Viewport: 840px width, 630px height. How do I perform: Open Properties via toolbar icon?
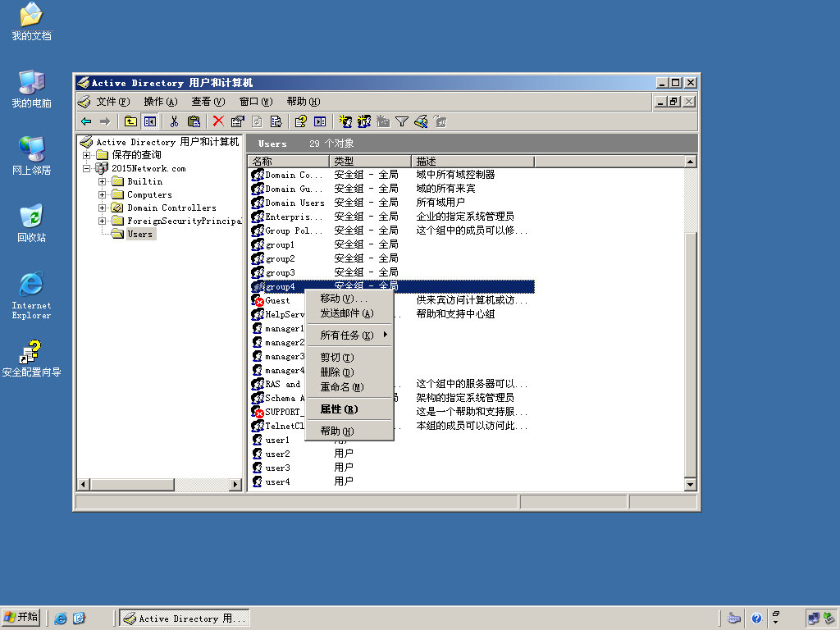click(x=237, y=121)
